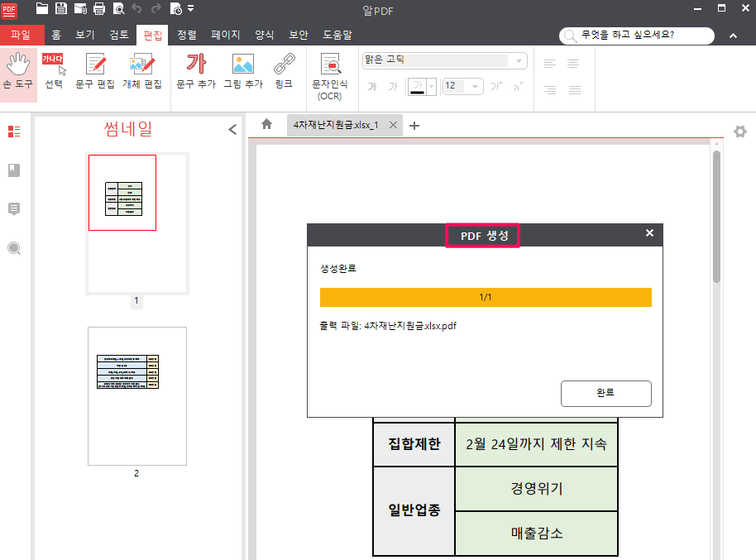756x560 pixels.
Task: Open the search panel in sidebar
Action: pos(13,247)
